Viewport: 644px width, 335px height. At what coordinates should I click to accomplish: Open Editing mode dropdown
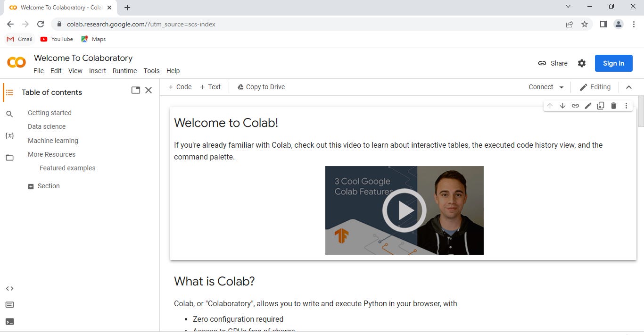point(595,87)
